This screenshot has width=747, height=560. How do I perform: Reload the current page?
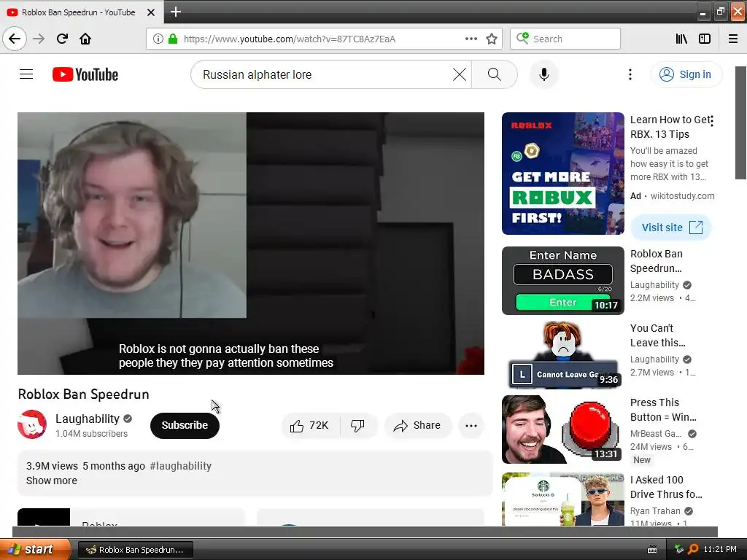click(x=62, y=39)
